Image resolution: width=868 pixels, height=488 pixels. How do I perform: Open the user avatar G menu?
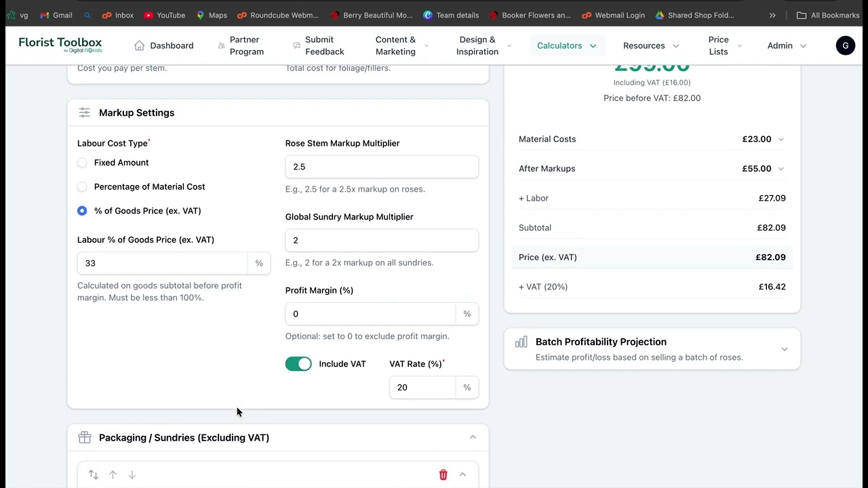point(846,45)
